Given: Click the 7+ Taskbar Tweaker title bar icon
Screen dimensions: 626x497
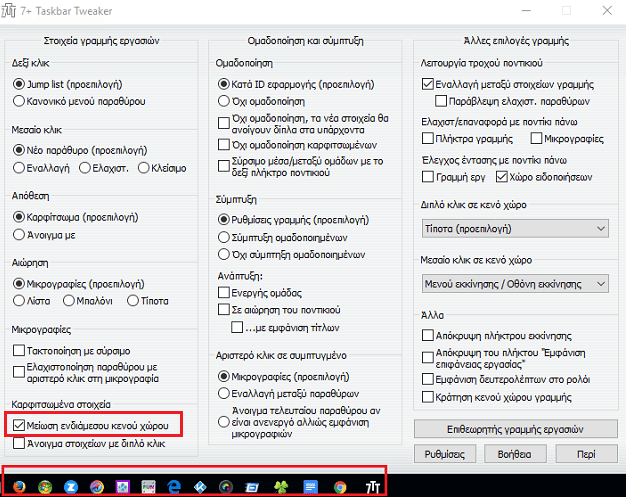Looking at the screenshot, I should point(9,11).
